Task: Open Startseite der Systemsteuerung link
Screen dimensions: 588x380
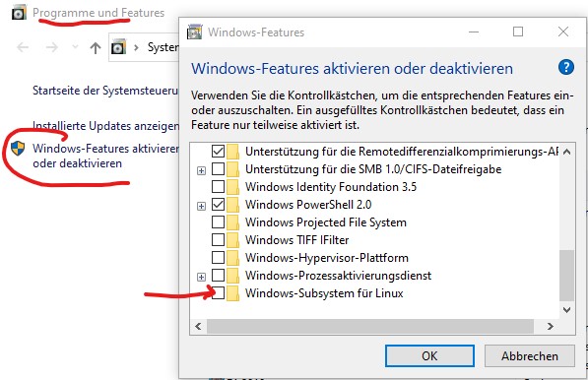Action: tap(105, 91)
